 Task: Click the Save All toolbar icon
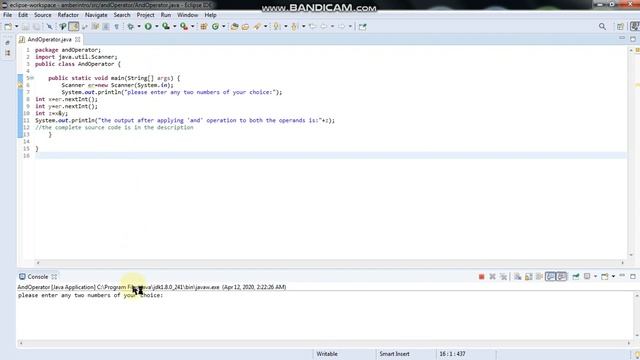point(36,27)
